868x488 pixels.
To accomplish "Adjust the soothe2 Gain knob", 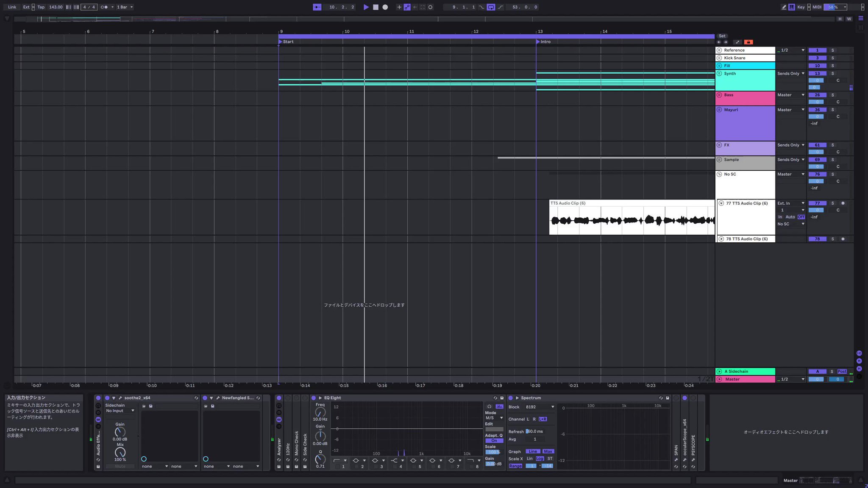I will click(x=120, y=432).
